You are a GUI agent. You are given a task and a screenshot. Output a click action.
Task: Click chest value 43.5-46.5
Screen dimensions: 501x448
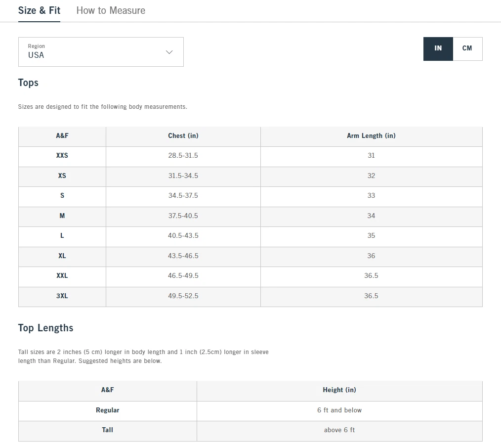[183, 256]
